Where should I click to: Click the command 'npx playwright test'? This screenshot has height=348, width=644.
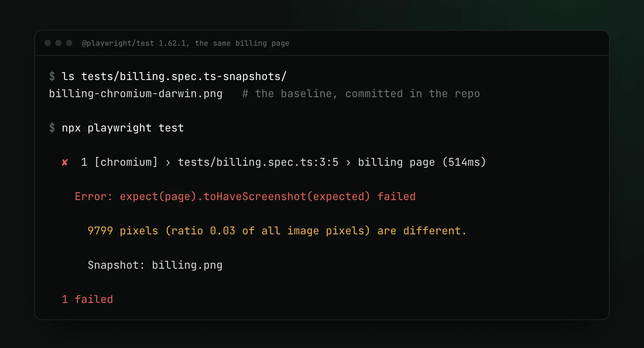tap(123, 128)
